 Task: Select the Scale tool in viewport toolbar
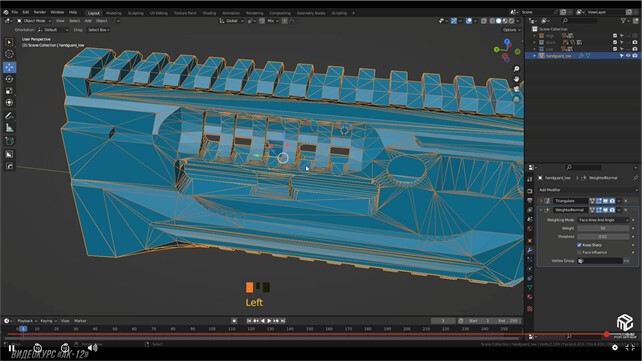coord(9,91)
